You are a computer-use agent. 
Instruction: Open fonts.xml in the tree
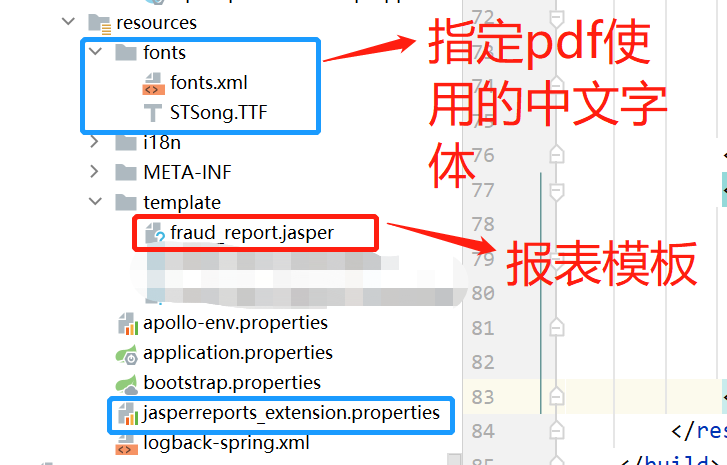[x=209, y=83]
